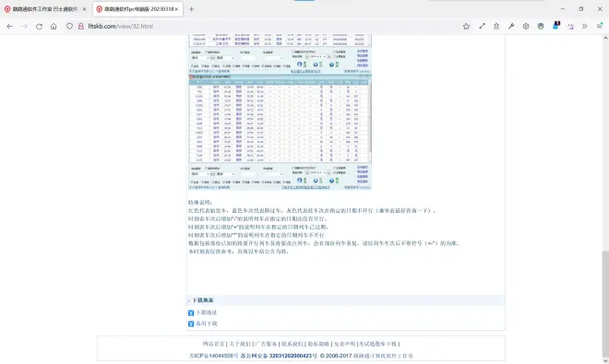
Task: Open 隐私策略 footer link
Action: [318, 344]
